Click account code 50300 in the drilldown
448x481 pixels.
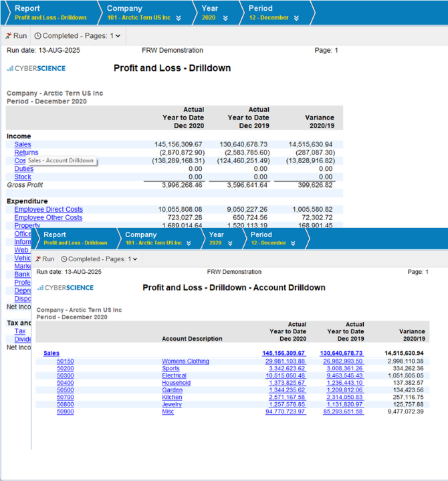tap(65, 375)
